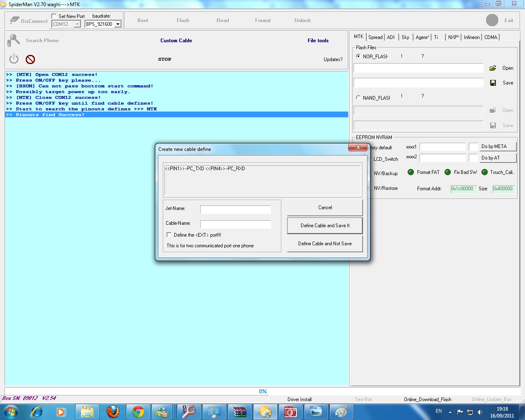Viewport: 525px width, 420px height.
Task: Select the 'Pinouts find Success!' log line
Action: pyautogui.click(x=176, y=115)
